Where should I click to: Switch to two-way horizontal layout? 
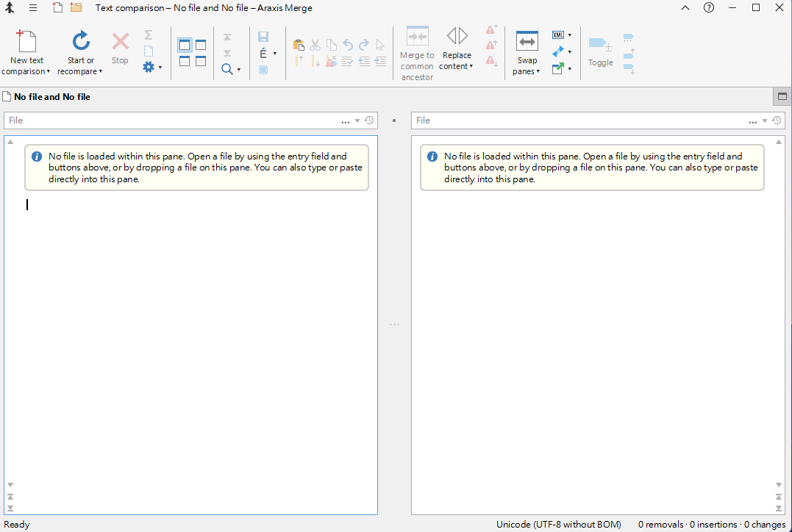point(185,61)
